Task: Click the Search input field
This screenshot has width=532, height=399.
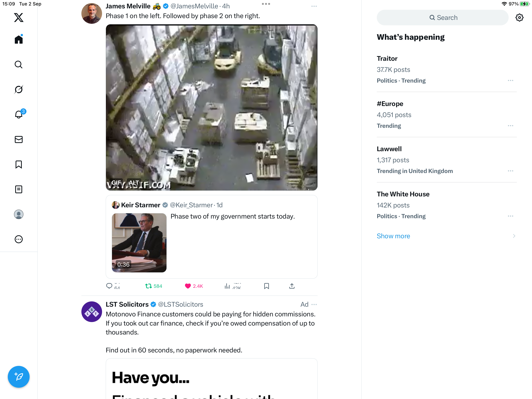Action: point(443,18)
